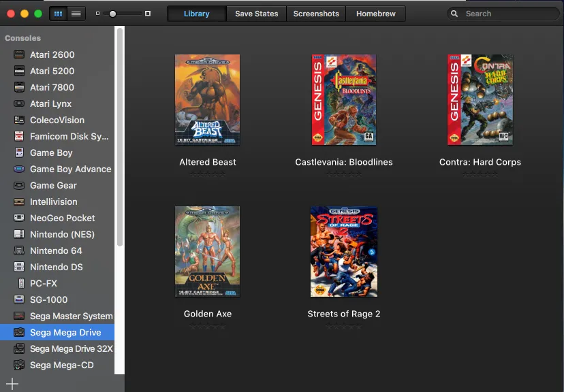This screenshot has height=392, width=564.
Task: Click the sidebar vertical scrollbar
Action: 120,137
